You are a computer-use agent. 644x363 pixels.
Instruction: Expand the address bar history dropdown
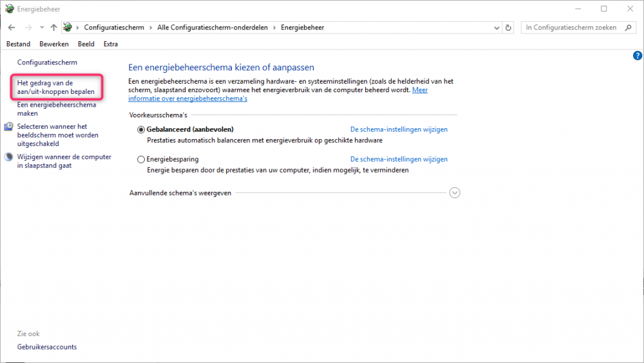pyautogui.click(x=497, y=28)
